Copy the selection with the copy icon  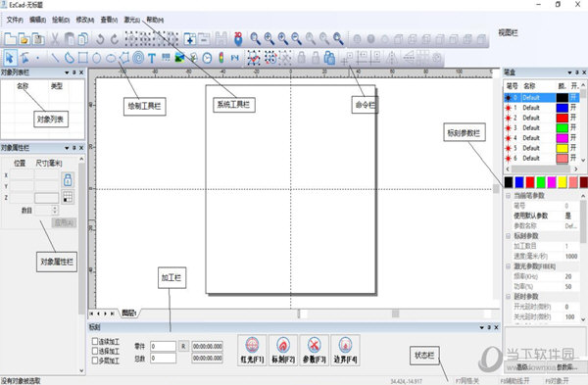point(83,39)
